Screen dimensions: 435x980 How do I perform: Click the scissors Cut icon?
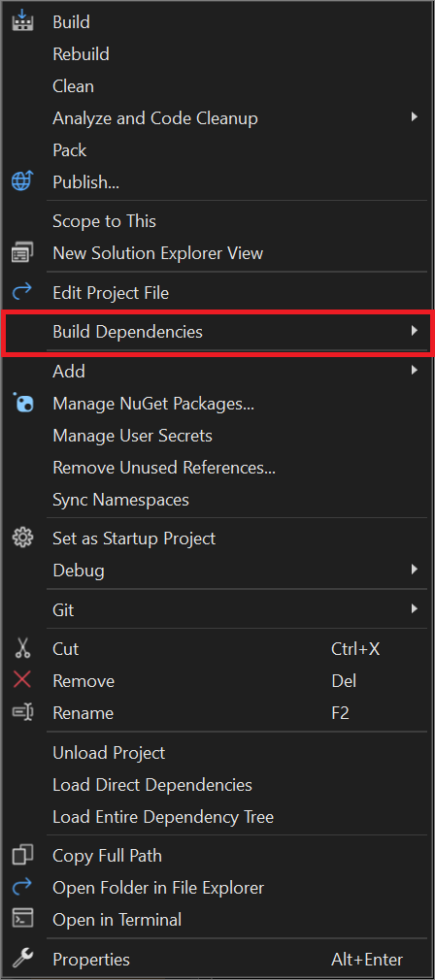[x=23, y=648]
